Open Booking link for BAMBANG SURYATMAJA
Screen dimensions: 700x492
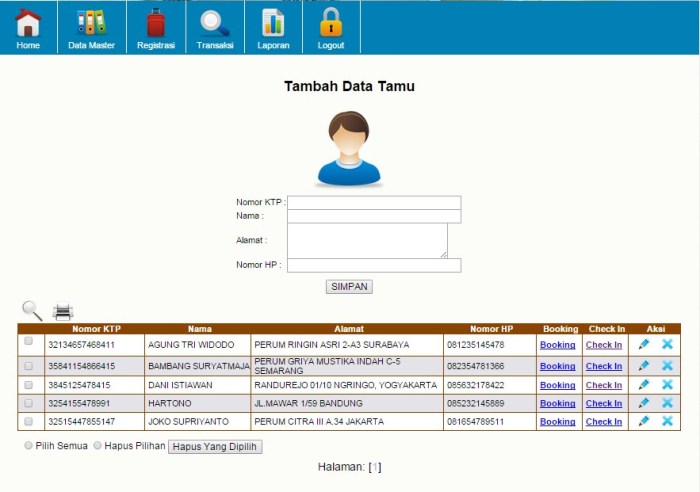(558, 366)
